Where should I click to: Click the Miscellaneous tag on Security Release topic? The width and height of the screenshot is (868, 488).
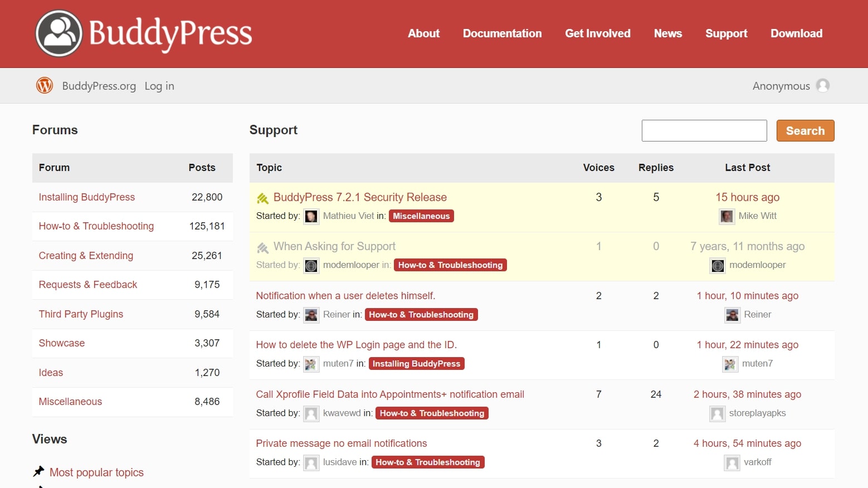(x=421, y=216)
